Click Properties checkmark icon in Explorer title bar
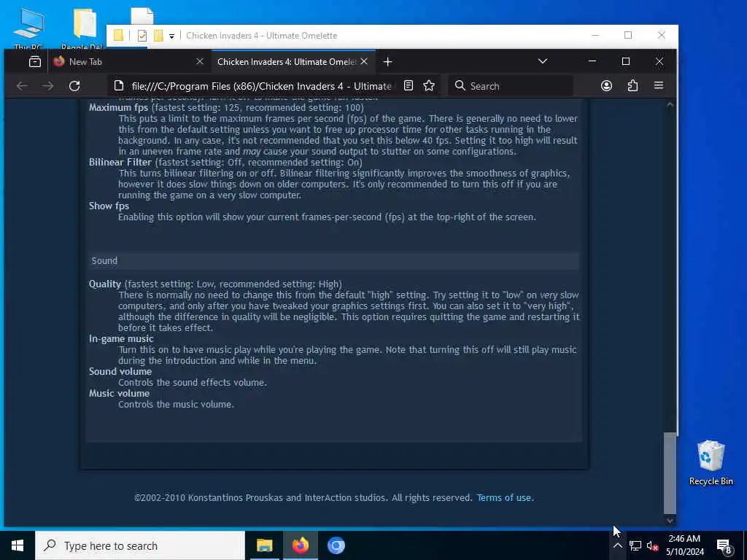This screenshot has width=747, height=560. pyautogui.click(x=142, y=35)
